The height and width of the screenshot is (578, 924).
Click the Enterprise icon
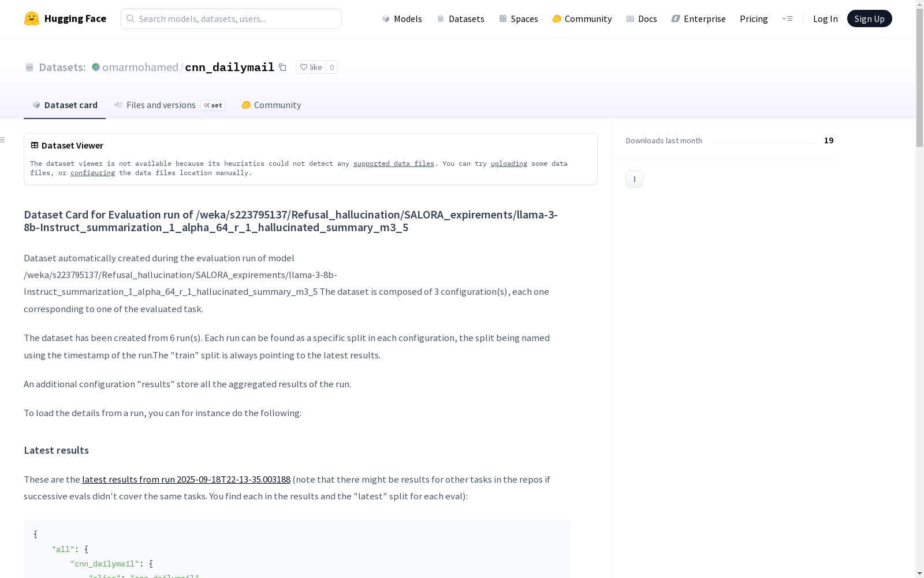(676, 18)
